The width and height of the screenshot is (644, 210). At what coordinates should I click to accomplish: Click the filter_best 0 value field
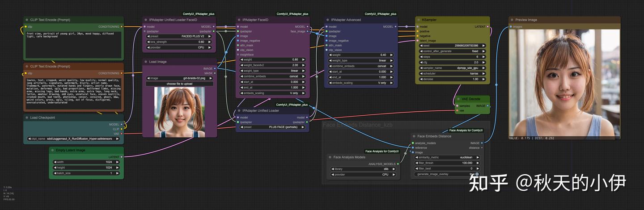click(x=446, y=168)
